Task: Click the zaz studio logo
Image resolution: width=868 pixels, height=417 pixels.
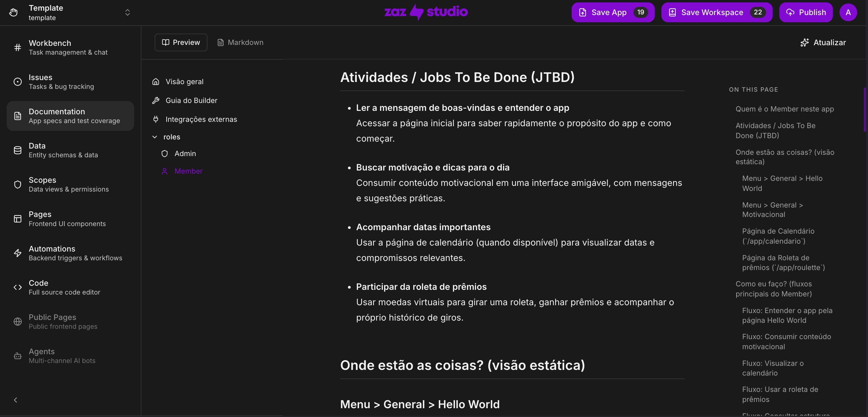Action: [426, 12]
